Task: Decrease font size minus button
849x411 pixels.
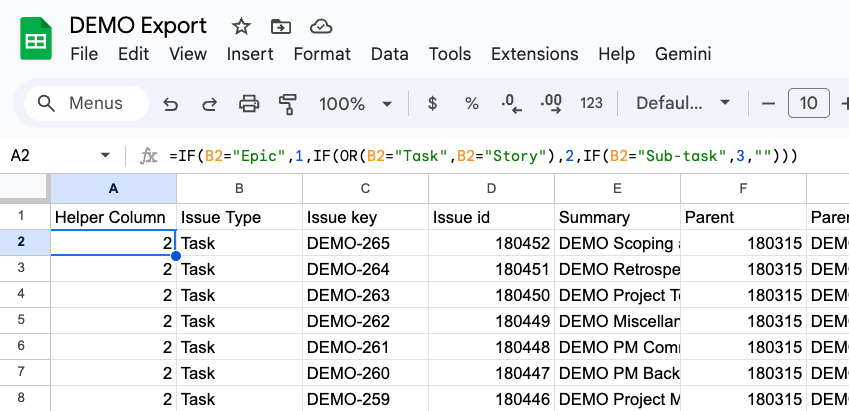Action: pyautogui.click(x=768, y=103)
